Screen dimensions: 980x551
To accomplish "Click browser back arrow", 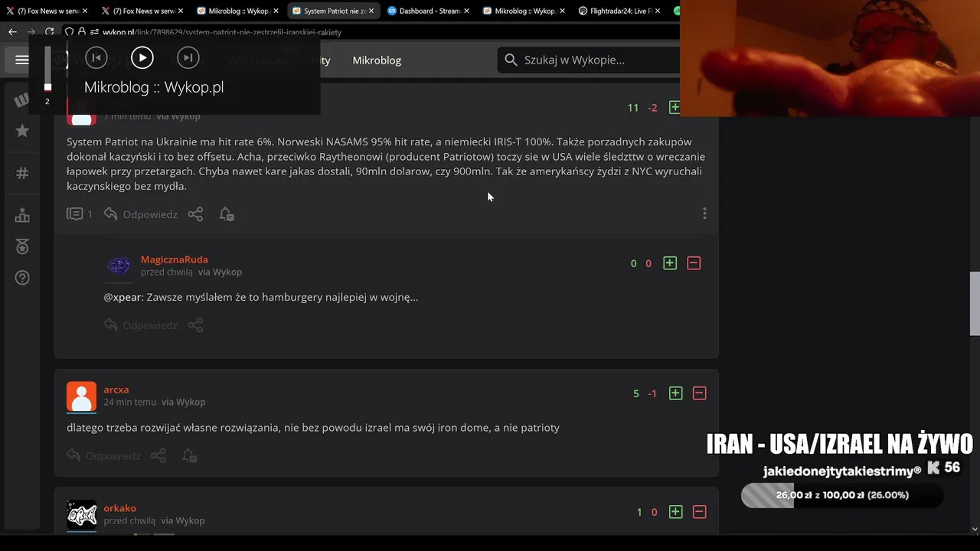I will pyautogui.click(x=12, y=32).
